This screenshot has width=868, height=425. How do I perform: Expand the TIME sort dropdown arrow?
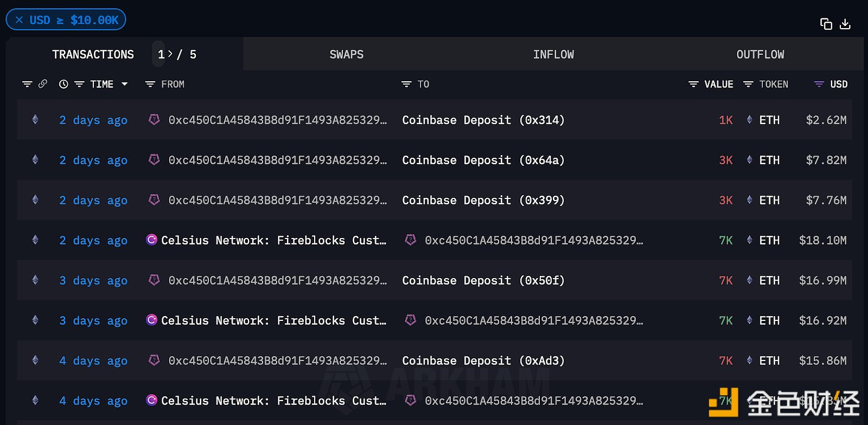125,84
